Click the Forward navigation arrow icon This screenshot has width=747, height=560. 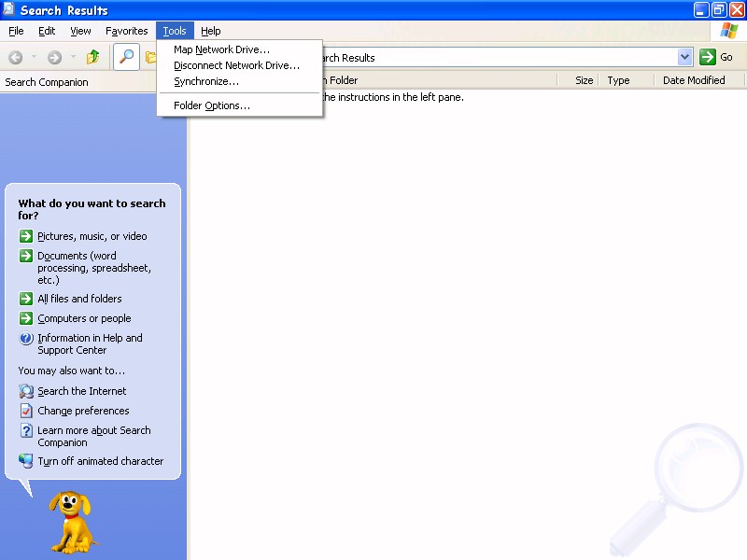tap(55, 58)
